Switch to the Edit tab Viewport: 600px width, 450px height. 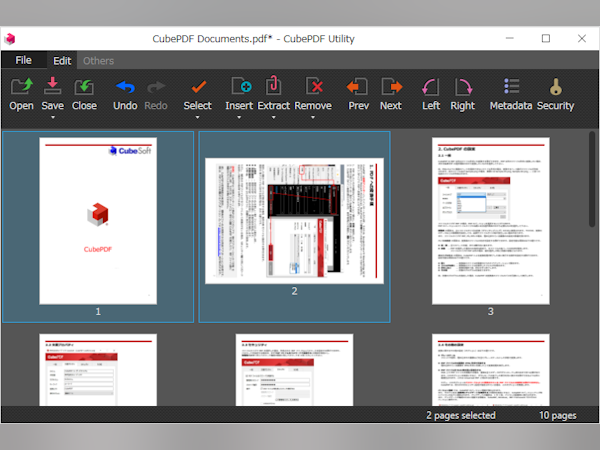pyautogui.click(x=62, y=60)
